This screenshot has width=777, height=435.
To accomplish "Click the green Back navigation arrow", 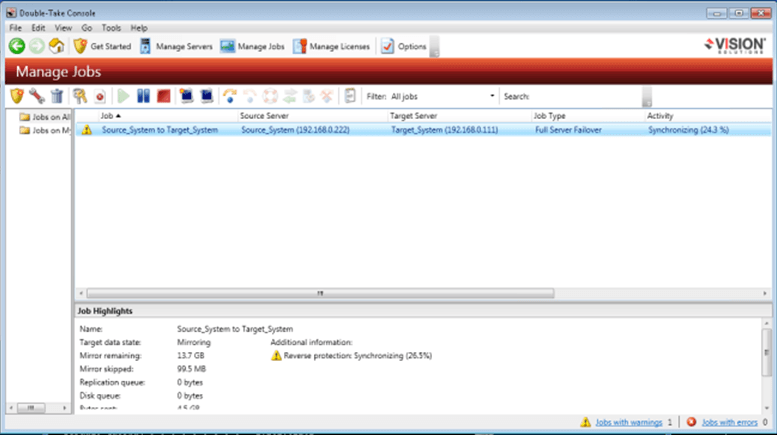I will coord(16,46).
